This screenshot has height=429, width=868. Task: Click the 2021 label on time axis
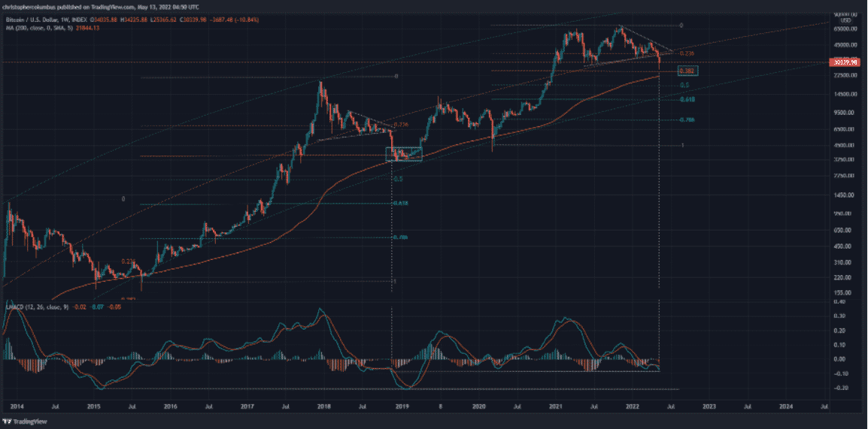555,406
